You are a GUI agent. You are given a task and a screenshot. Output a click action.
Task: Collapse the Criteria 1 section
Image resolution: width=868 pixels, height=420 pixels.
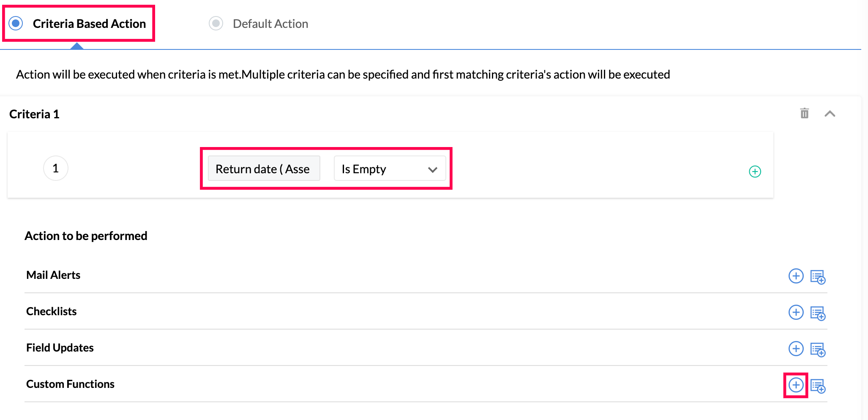[830, 114]
